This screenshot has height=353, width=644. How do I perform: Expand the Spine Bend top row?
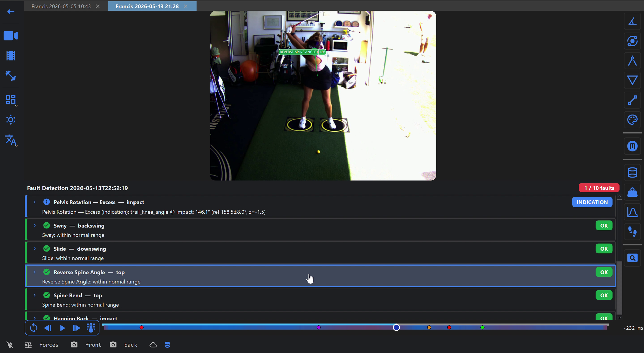(x=35, y=295)
